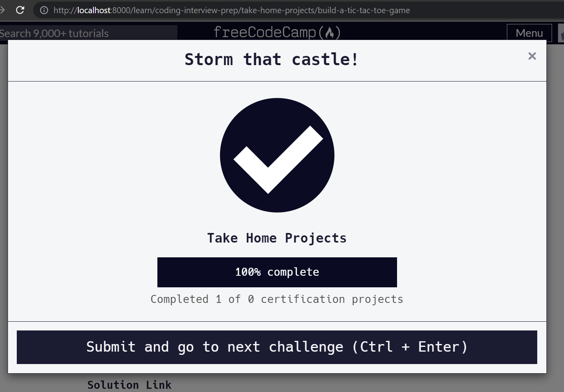The height and width of the screenshot is (392, 564).
Task: Click the Take Home Projects label
Action: (277, 238)
